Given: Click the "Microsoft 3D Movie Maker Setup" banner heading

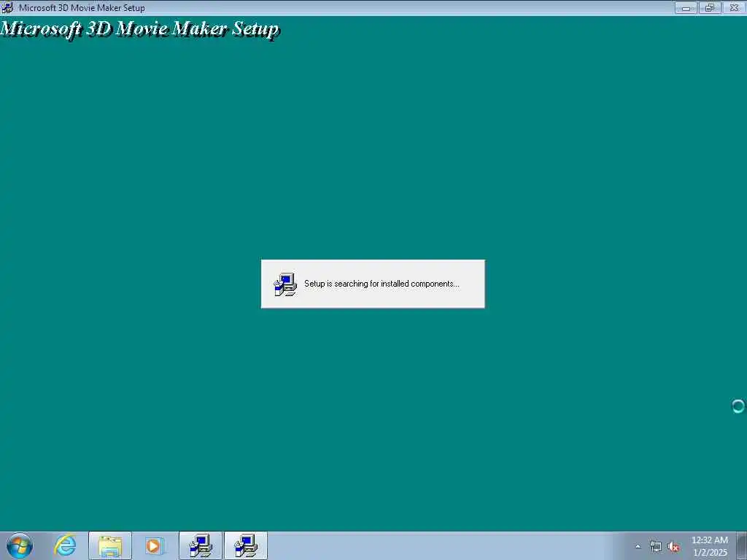Looking at the screenshot, I should tap(139, 29).
